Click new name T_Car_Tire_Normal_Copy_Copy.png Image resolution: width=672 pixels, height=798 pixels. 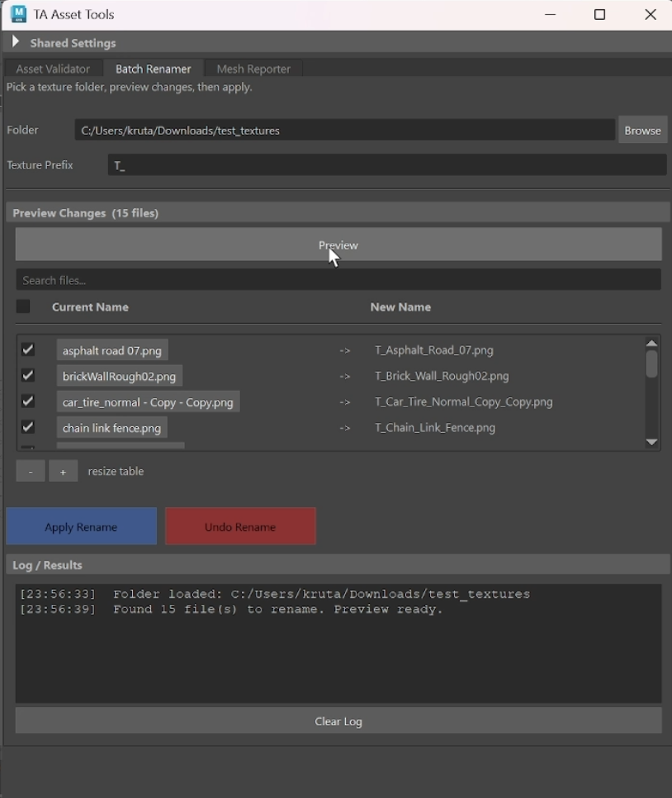(x=463, y=401)
